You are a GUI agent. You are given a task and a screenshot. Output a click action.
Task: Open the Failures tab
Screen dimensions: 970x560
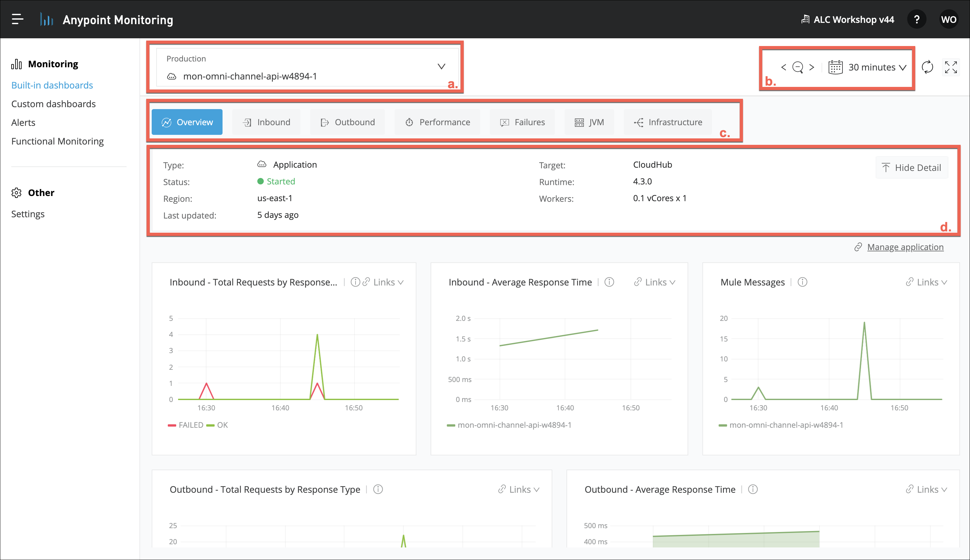pos(522,122)
